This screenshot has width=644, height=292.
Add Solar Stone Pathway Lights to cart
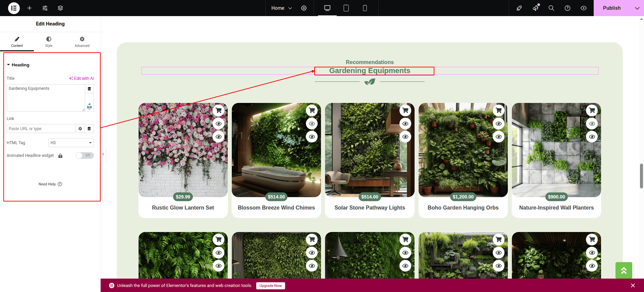coord(406,110)
